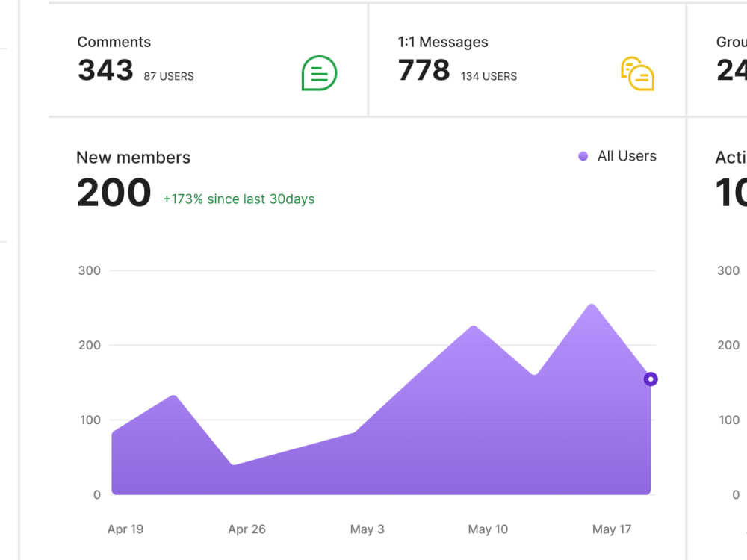Screen dimensions: 747x560
Task: Click the May 10 axis label
Action: click(488, 529)
